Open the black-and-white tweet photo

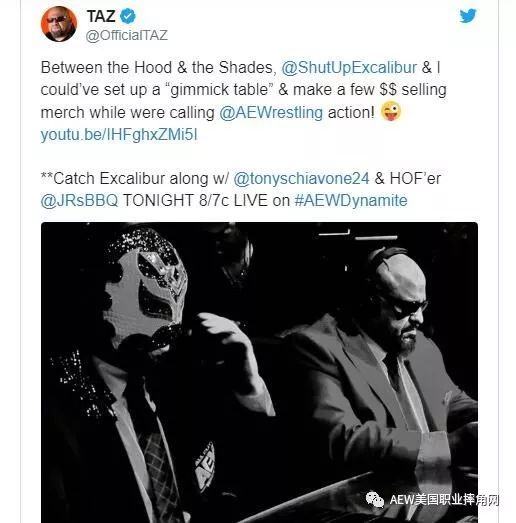pyautogui.click(x=259, y=372)
